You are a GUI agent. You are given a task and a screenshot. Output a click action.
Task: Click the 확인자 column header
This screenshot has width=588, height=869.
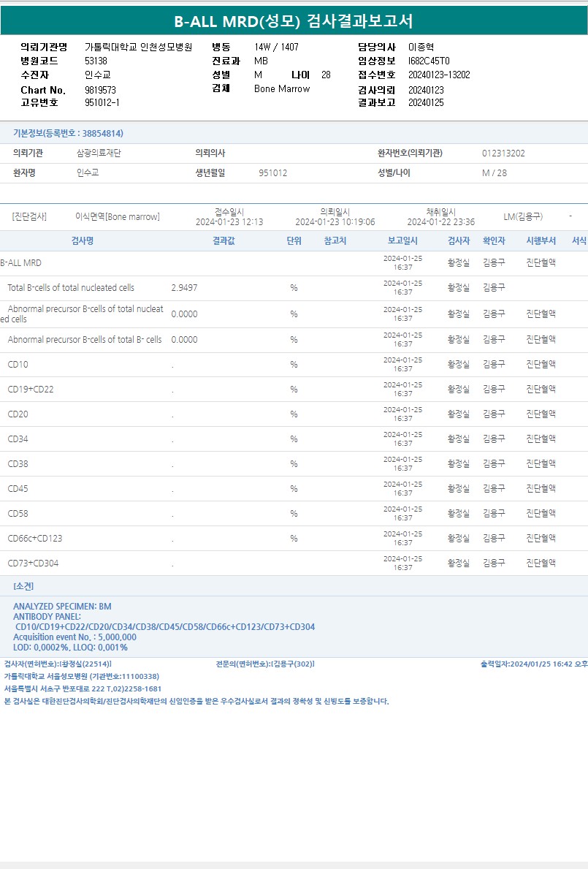click(494, 241)
